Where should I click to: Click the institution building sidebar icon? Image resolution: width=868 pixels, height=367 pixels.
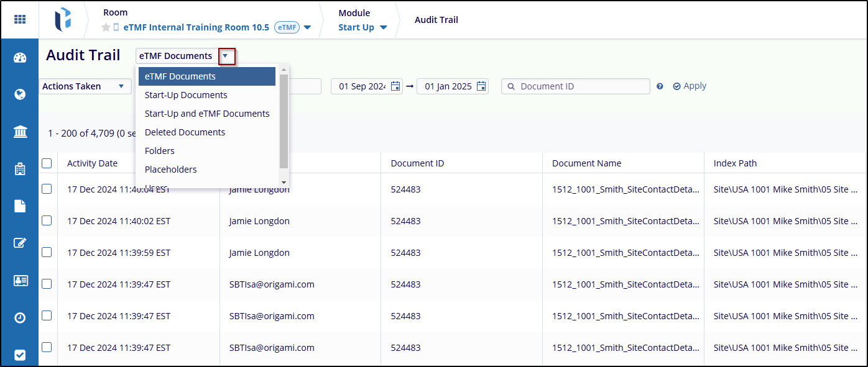(x=20, y=132)
